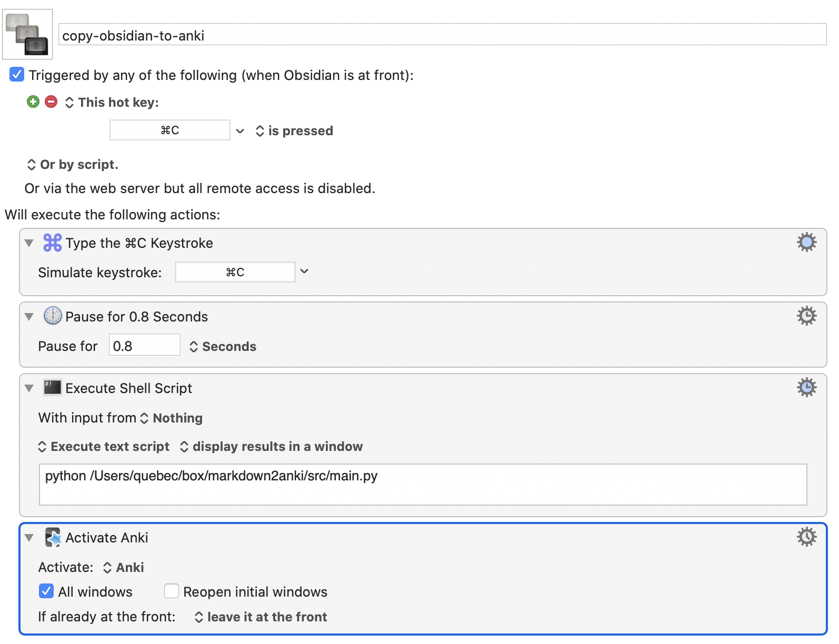Open the 'Execute text script' popup
Screen dimensions: 839x644
104,447
